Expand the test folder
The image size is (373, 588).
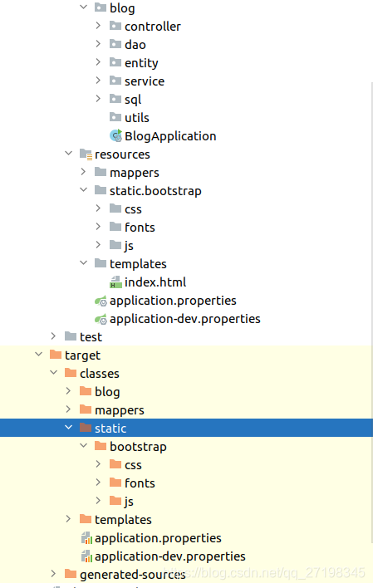tap(53, 336)
